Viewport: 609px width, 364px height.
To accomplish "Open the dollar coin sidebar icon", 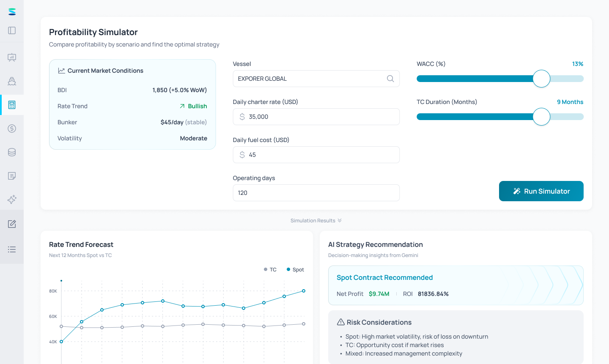I will (12, 129).
